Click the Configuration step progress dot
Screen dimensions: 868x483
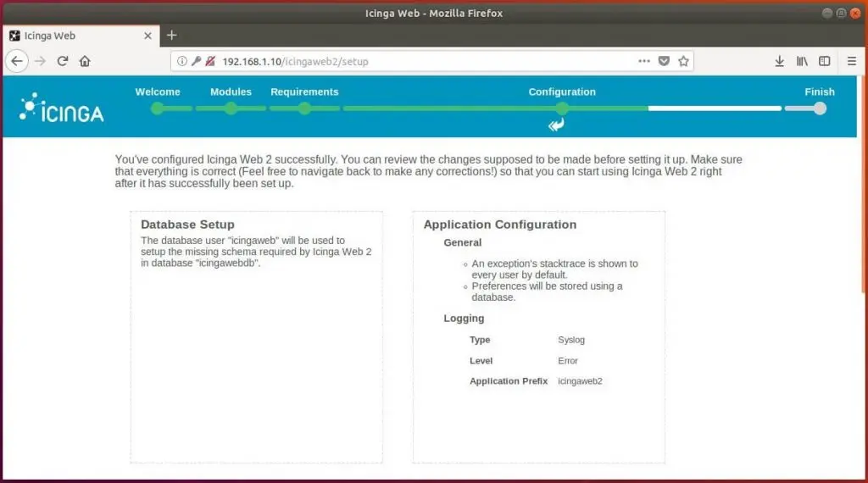[562, 108]
